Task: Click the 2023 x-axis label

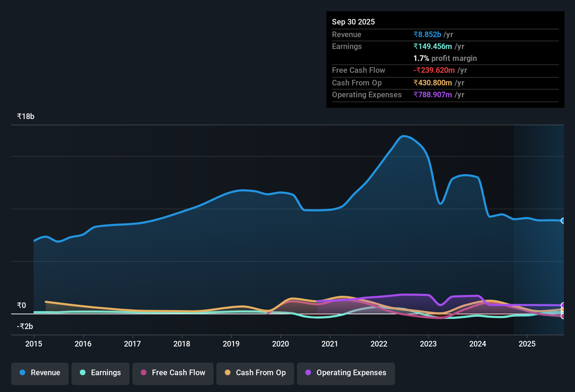Action: [x=428, y=344]
